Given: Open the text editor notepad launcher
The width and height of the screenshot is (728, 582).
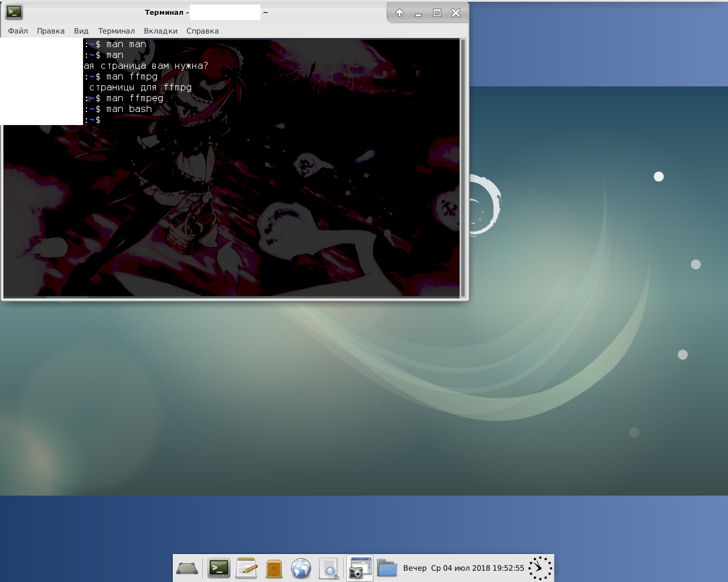Looking at the screenshot, I should [246, 568].
